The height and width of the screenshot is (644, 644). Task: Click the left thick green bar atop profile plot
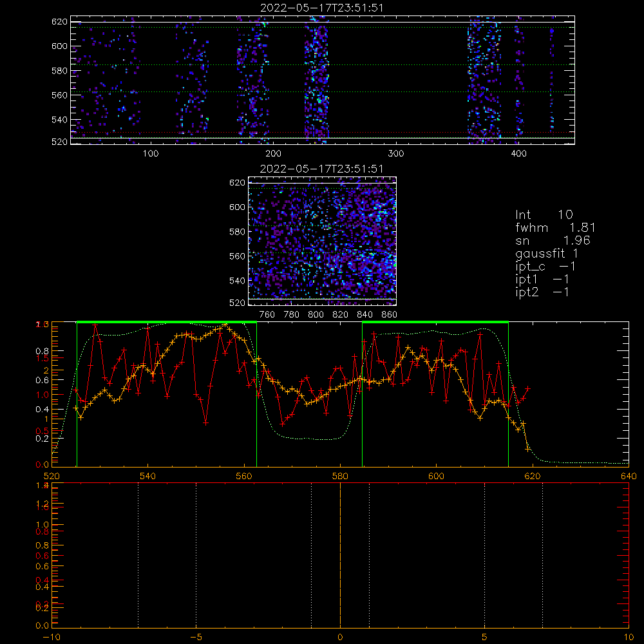[x=167, y=323]
